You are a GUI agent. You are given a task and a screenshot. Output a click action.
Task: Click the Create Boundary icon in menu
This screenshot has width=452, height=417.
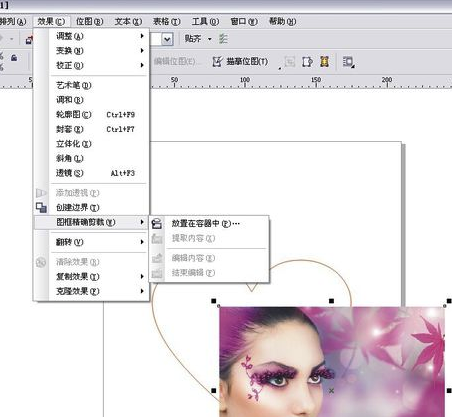(41, 207)
